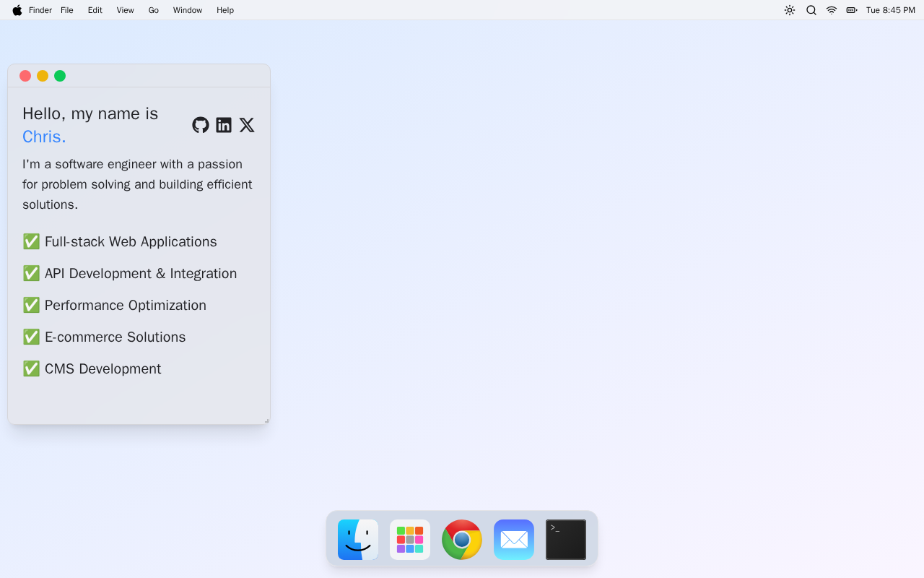Screen dimensions: 924x578
Task: Open the File menu
Action: tap(67, 10)
